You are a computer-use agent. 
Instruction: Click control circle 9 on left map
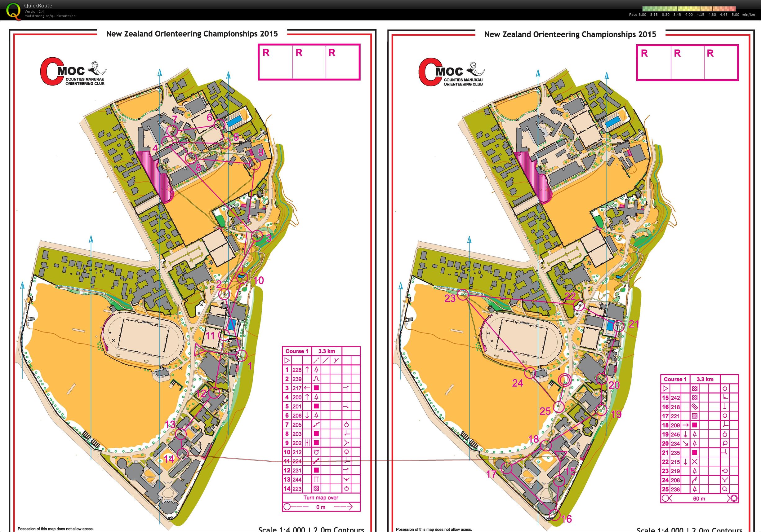255,164
